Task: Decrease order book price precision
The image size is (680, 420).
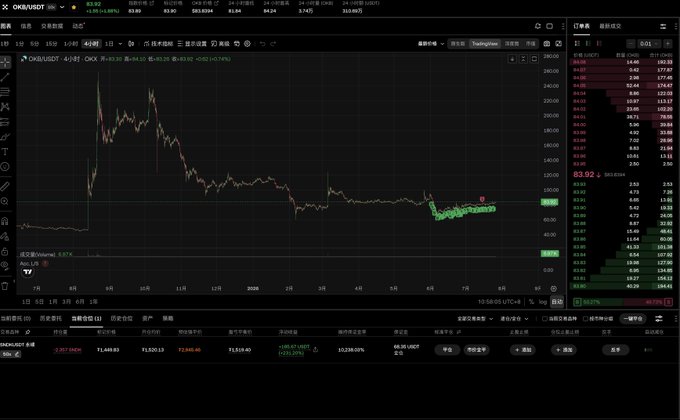Action: point(631,44)
